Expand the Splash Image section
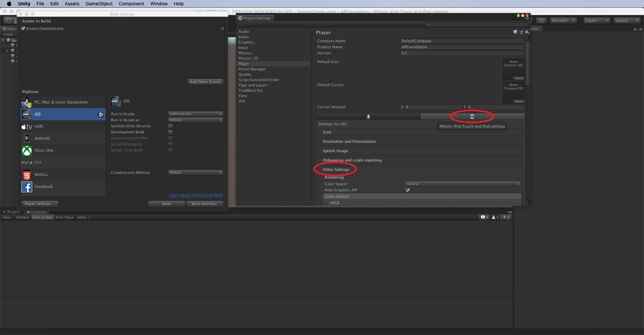 pos(420,151)
